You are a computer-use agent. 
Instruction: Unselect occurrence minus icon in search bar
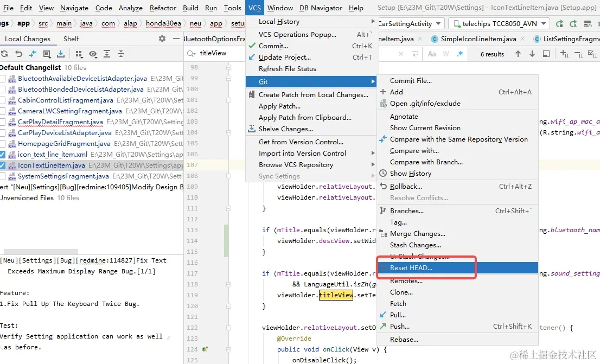(578, 54)
